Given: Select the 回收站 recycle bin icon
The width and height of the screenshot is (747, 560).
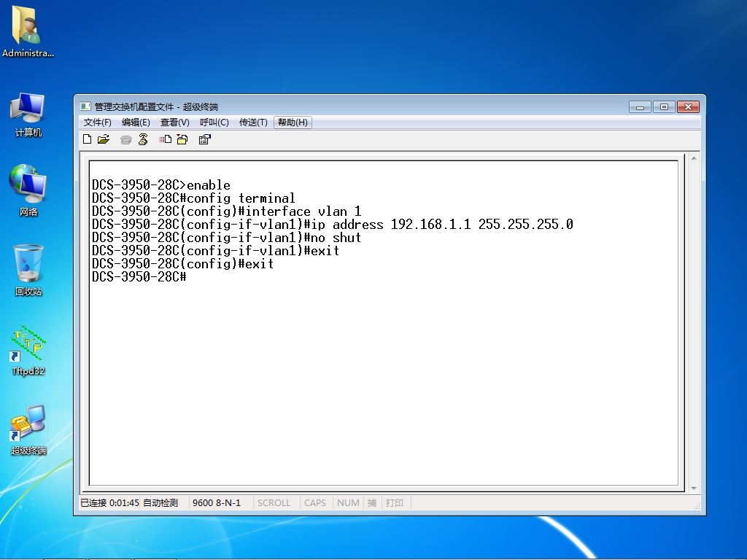Looking at the screenshot, I should click(28, 270).
